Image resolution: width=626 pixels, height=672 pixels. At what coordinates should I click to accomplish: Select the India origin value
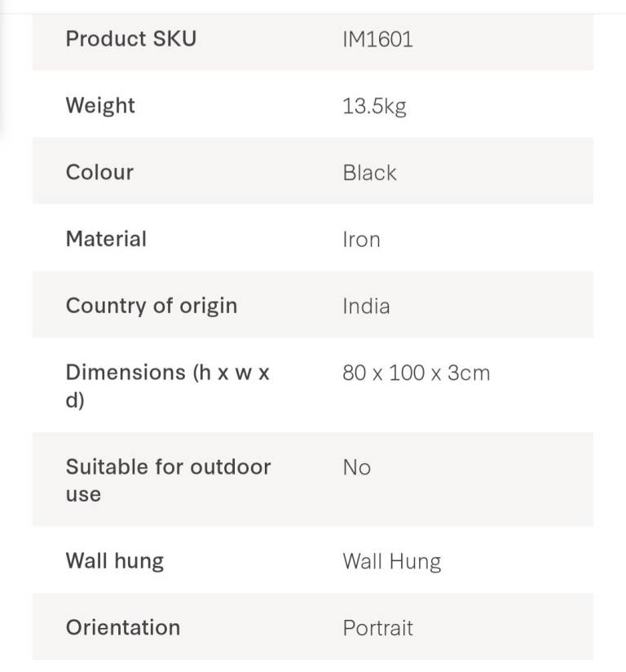tap(366, 307)
